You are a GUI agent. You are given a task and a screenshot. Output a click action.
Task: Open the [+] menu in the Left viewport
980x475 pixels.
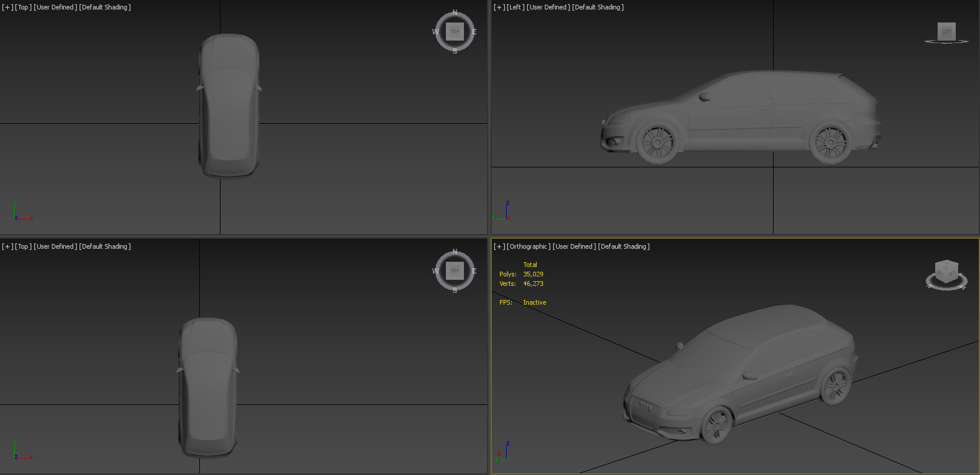[499, 8]
